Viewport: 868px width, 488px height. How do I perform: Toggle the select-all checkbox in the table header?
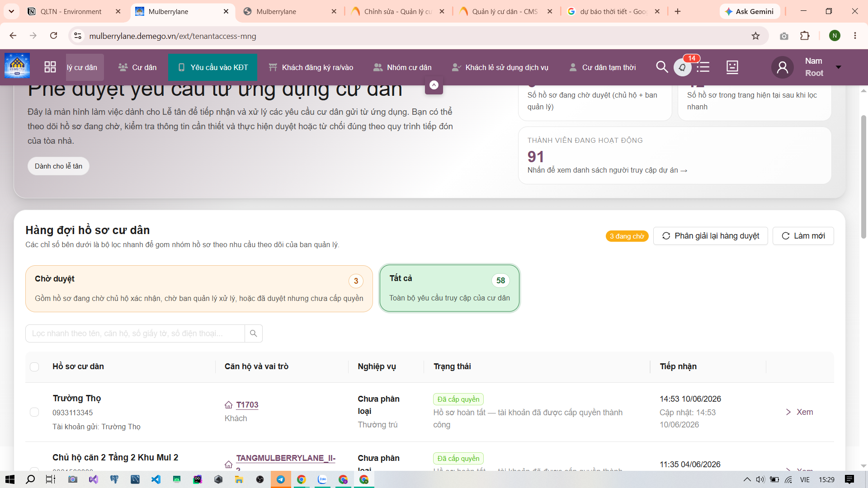point(34,367)
